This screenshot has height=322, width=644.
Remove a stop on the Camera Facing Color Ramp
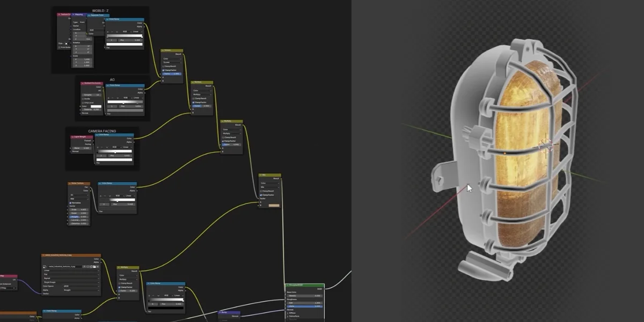[101, 147]
